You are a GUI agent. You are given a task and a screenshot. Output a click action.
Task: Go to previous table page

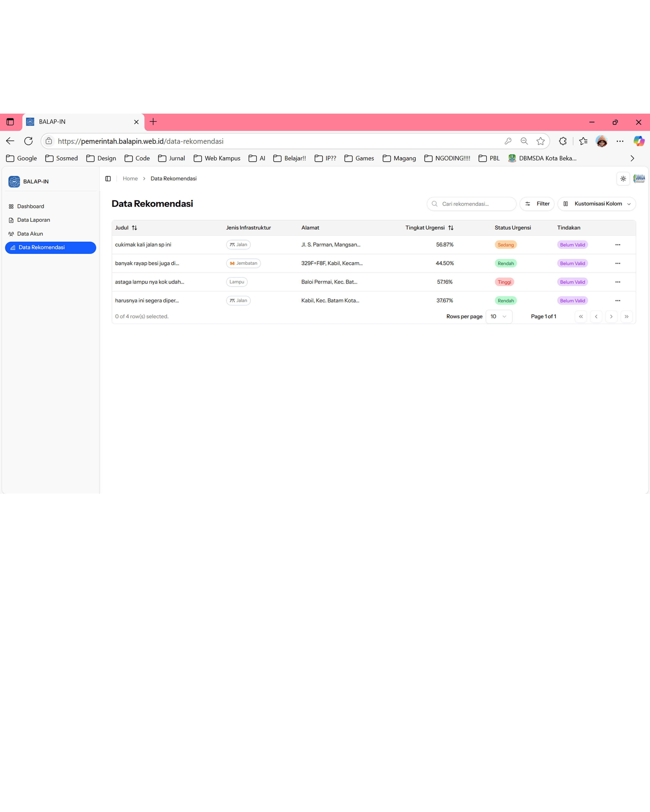coord(596,317)
